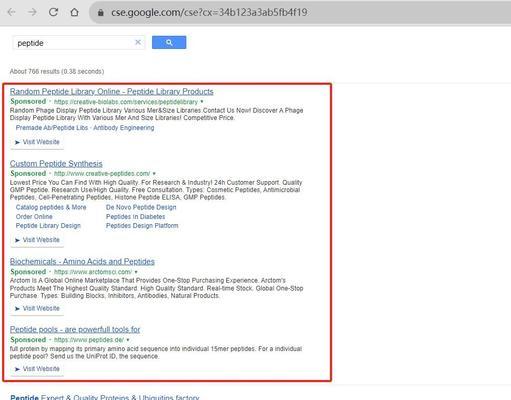Open Peptide Expert & Quality Proteins result
511x400 pixels.
pos(105,397)
